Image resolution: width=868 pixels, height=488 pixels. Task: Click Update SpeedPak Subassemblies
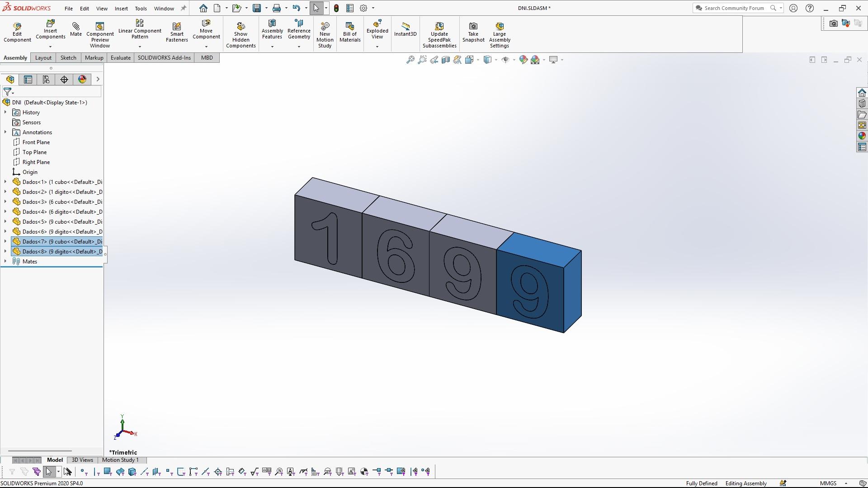point(439,35)
